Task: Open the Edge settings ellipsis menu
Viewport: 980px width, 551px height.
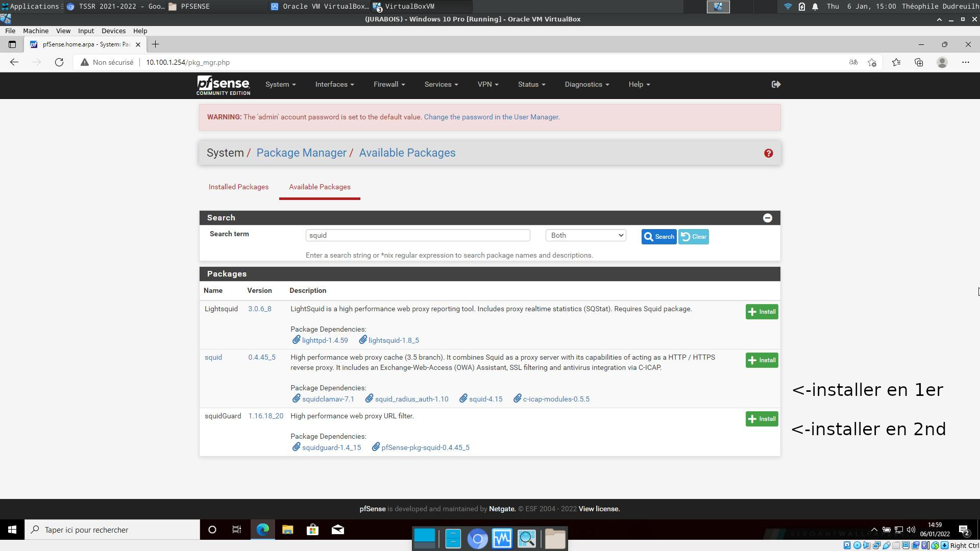Action: pyautogui.click(x=965, y=62)
